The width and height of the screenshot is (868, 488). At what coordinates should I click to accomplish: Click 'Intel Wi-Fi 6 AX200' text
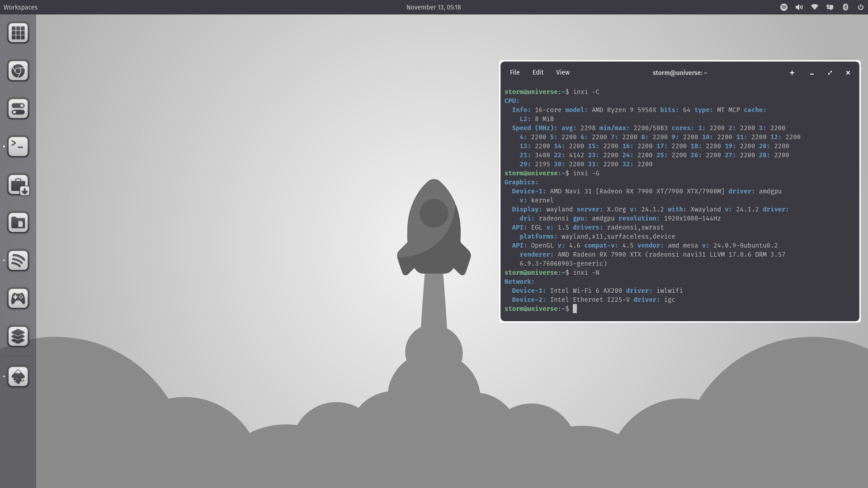[x=586, y=291]
